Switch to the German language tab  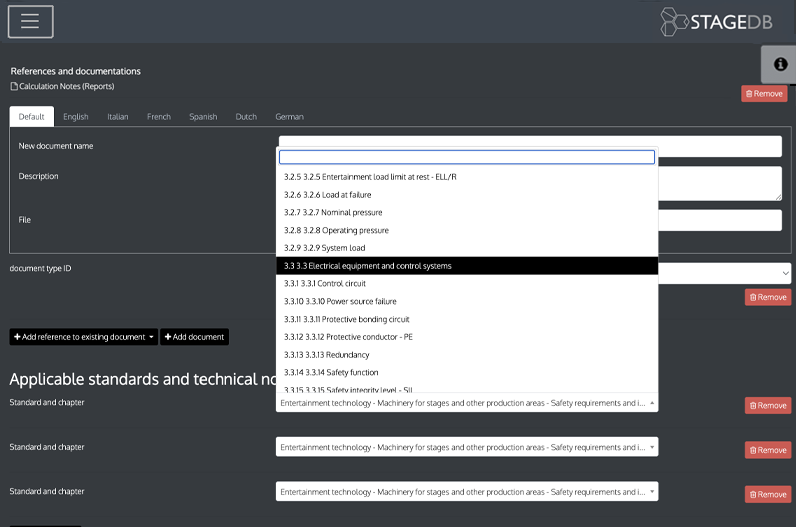click(289, 117)
